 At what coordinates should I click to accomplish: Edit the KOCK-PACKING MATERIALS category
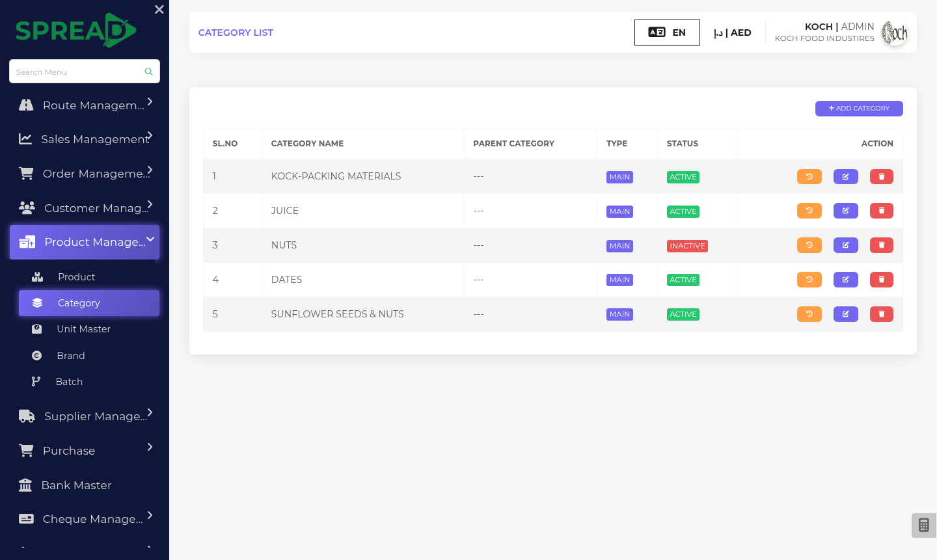click(x=846, y=176)
